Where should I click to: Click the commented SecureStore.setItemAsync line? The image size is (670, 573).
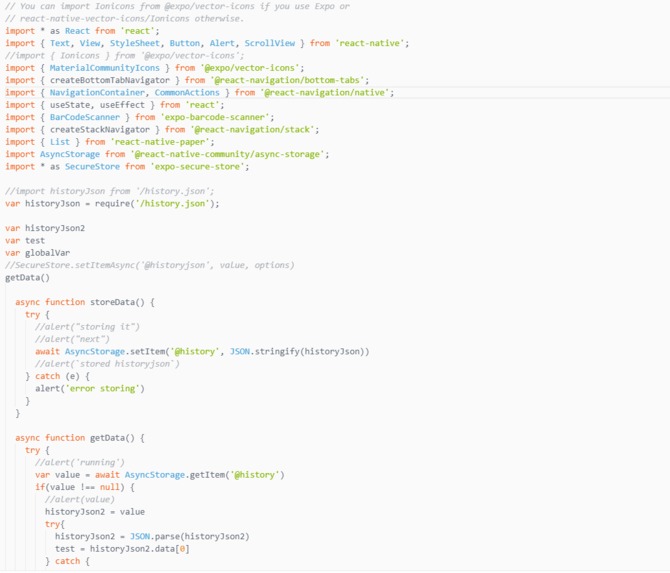pos(150,265)
